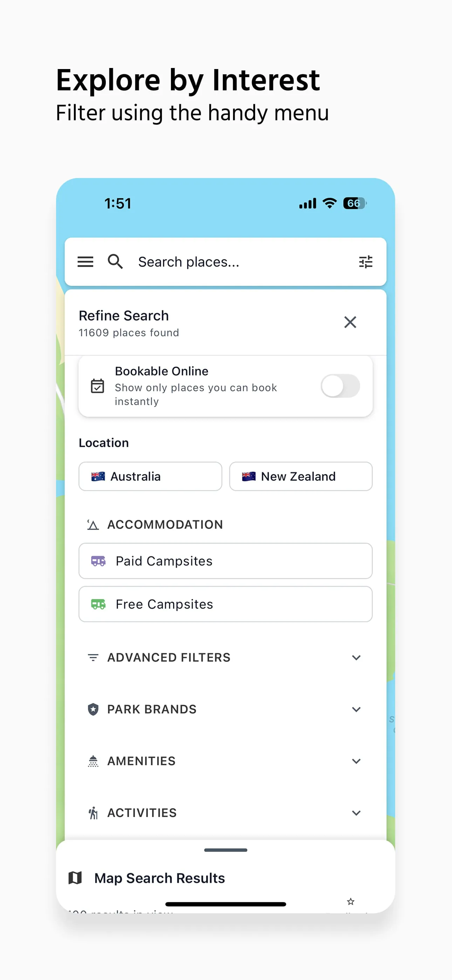The width and height of the screenshot is (452, 980).
Task: Tap the Bookable Online calendar icon
Action: point(97,386)
